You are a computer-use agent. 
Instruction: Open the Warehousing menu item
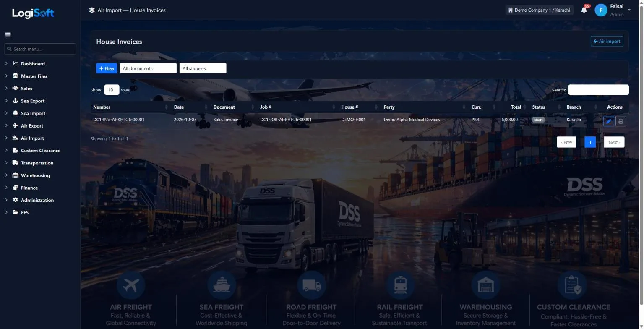coord(35,175)
